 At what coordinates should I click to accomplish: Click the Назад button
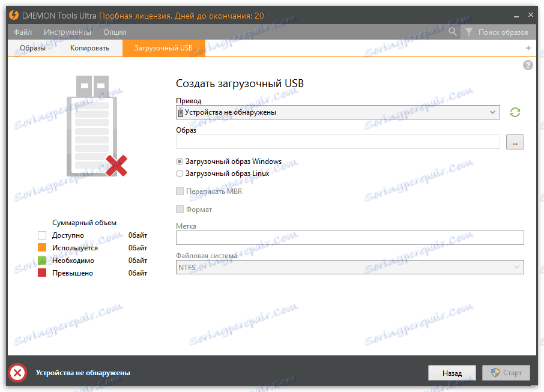(452, 373)
